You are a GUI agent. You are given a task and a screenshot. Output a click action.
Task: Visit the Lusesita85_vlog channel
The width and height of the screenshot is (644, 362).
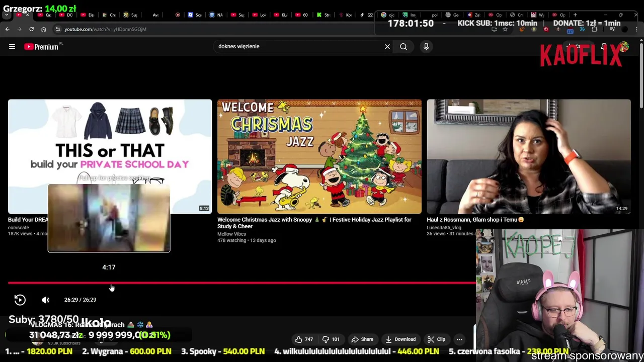click(444, 228)
